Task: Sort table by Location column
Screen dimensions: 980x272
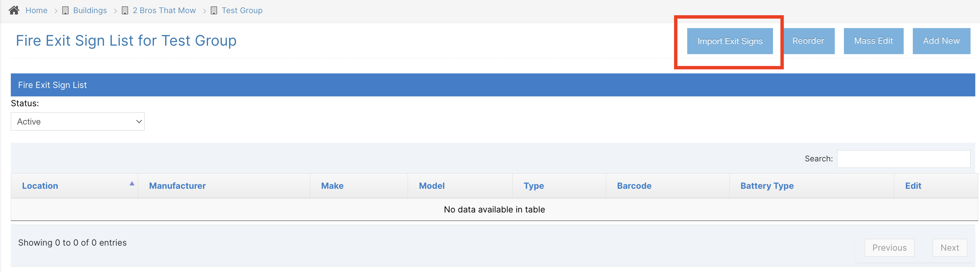Action: [x=75, y=186]
